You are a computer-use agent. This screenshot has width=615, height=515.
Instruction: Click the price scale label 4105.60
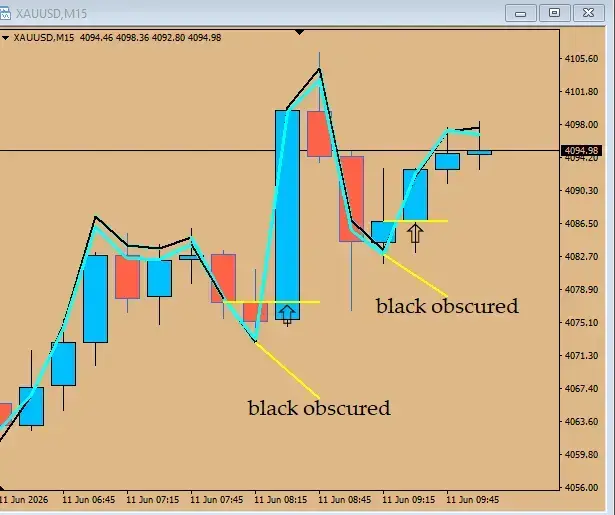(x=581, y=59)
